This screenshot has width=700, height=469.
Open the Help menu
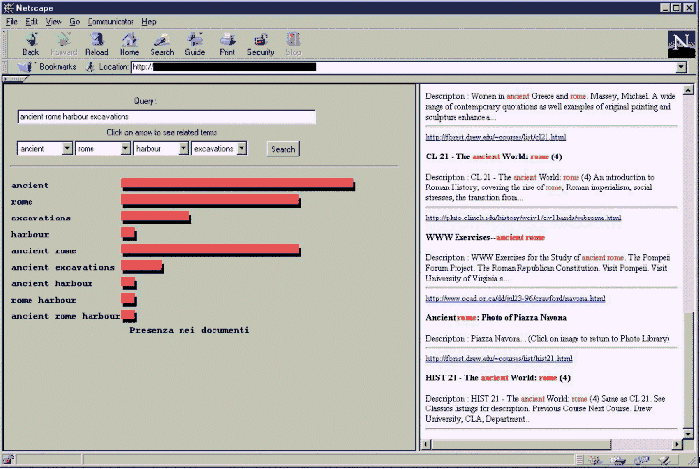149,21
